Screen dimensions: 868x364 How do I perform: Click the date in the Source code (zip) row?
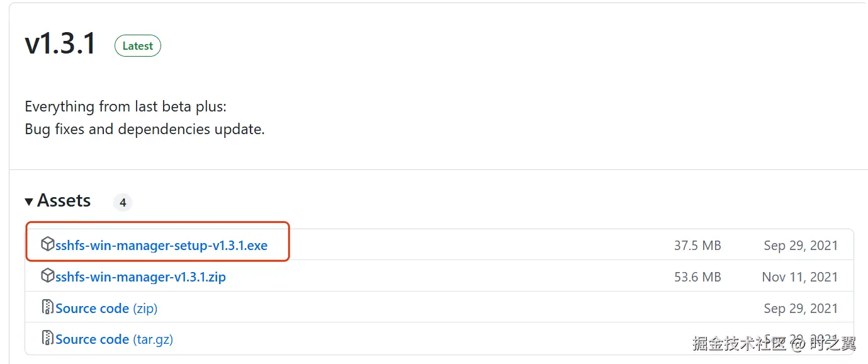(x=801, y=309)
